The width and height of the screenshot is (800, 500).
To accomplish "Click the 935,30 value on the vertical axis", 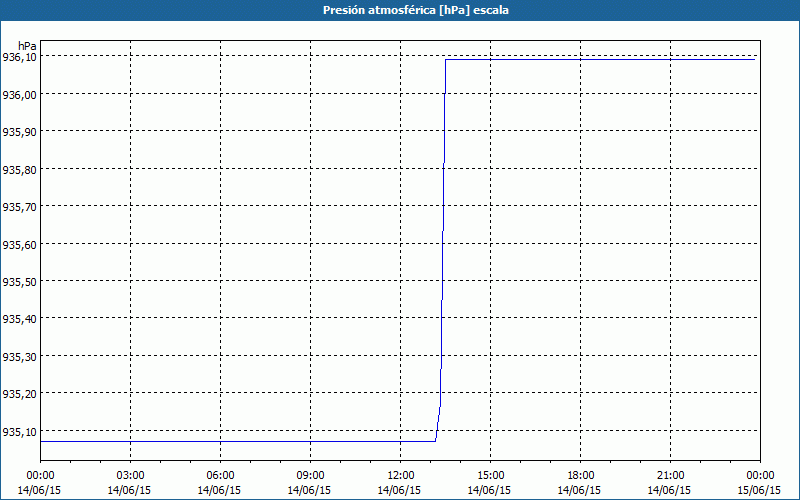I will tap(20, 357).
